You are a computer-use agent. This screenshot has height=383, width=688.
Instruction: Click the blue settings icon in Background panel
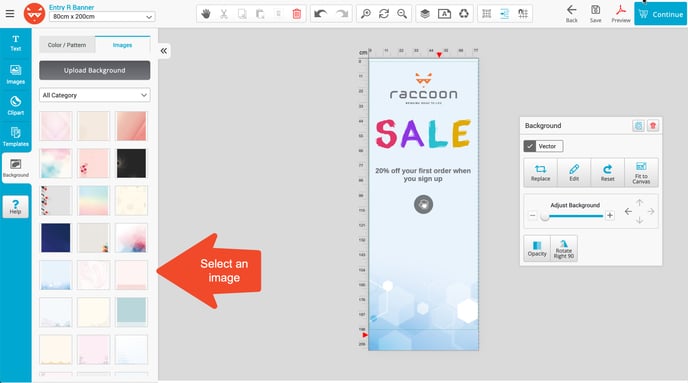638,126
